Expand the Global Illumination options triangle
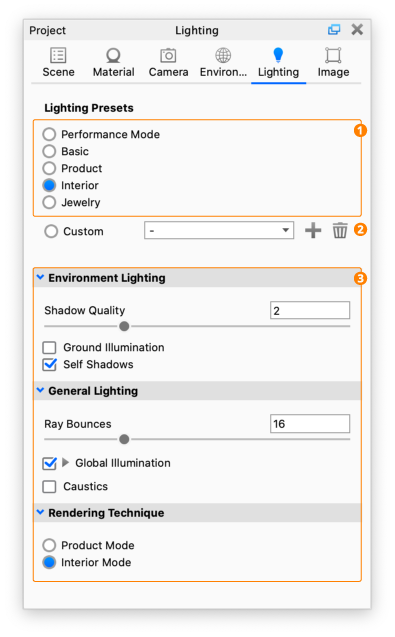This screenshot has height=637, width=395. click(65, 462)
